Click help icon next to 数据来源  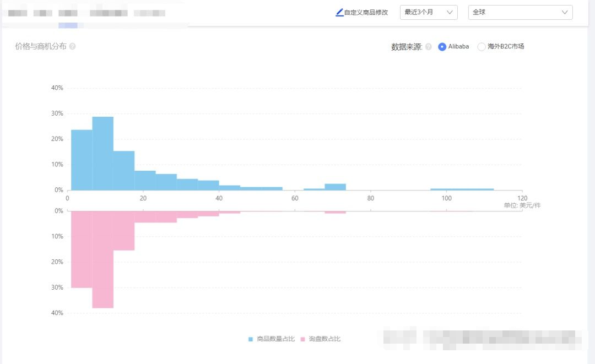point(429,47)
